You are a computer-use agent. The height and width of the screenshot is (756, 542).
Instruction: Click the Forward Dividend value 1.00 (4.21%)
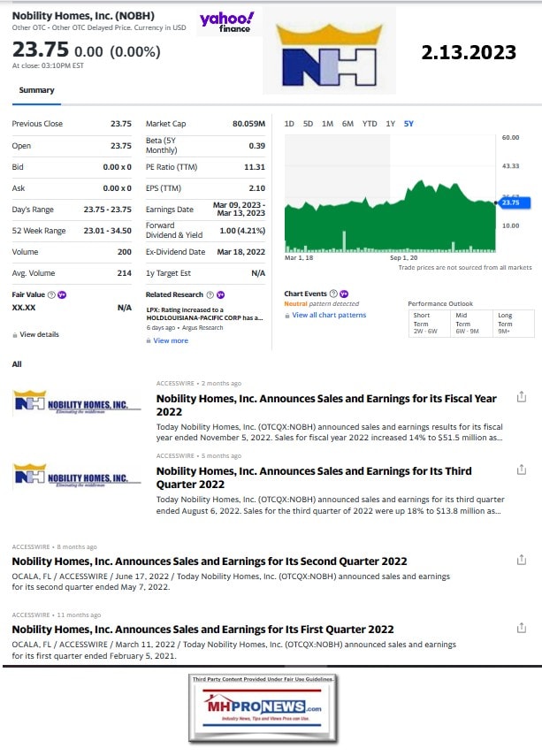242,231
